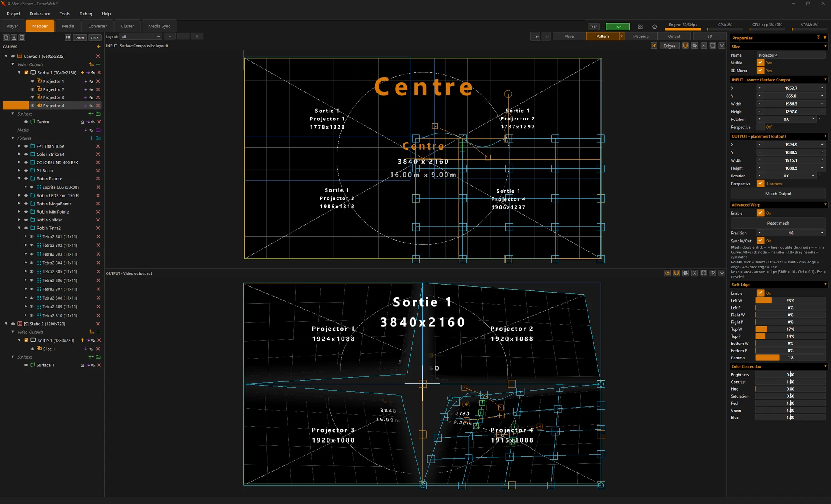Switch to the Media tab

68,26
